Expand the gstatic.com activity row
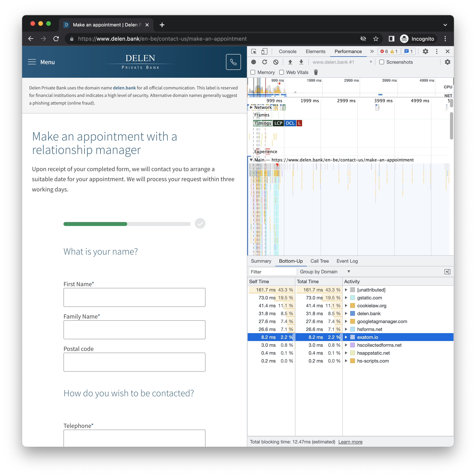The image size is (476, 476). (346, 298)
